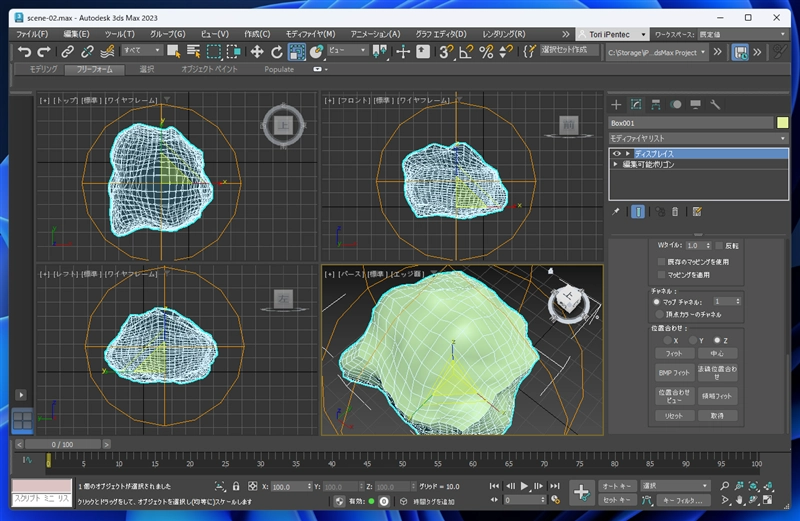Activate the Unlink Selection tool
800x521 pixels.
[x=87, y=52]
